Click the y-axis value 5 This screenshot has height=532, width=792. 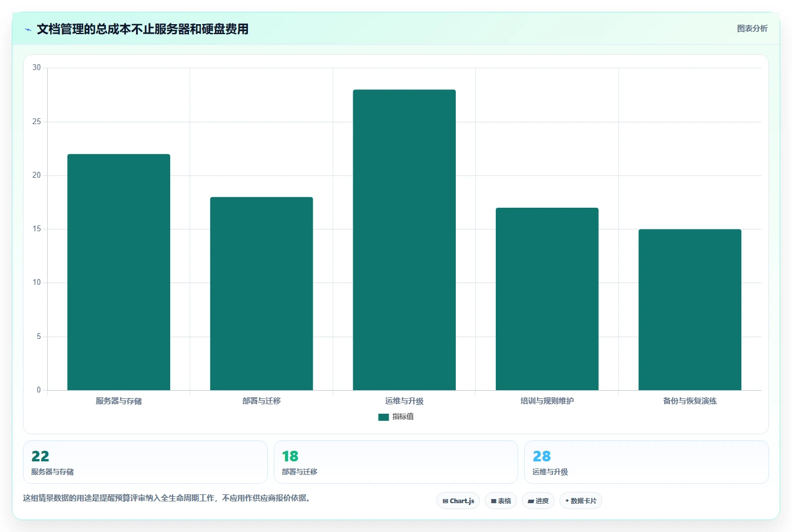pyautogui.click(x=39, y=337)
